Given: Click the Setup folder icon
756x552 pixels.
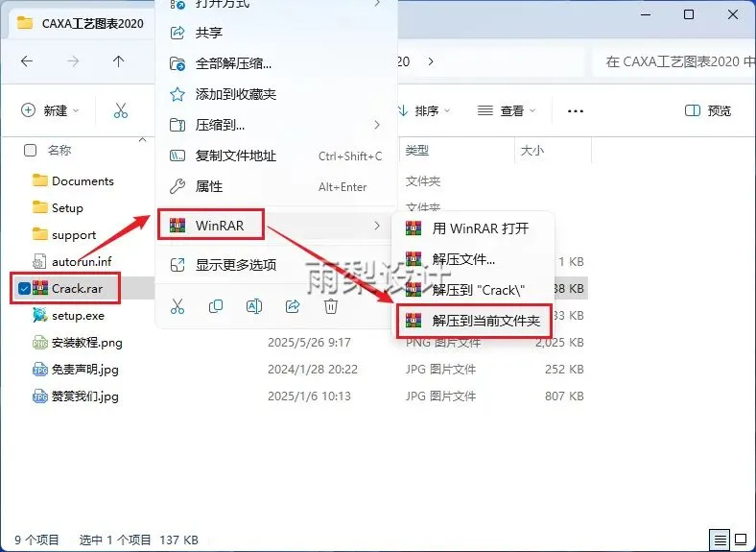Looking at the screenshot, I should (40, 208).
